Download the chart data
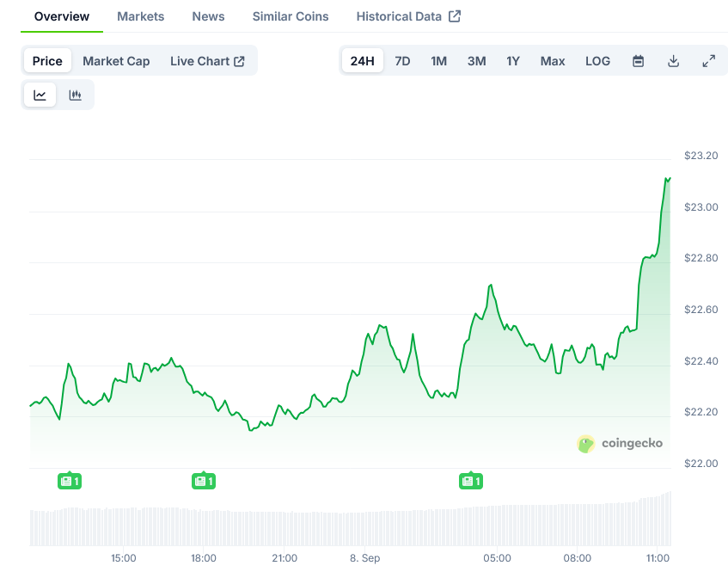Image resolution: width=728 pixels, height=578 pixels. point(673,61)
